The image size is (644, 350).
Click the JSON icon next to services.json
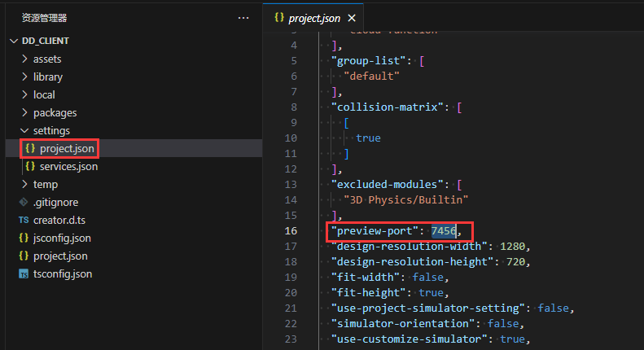(30, 166)
